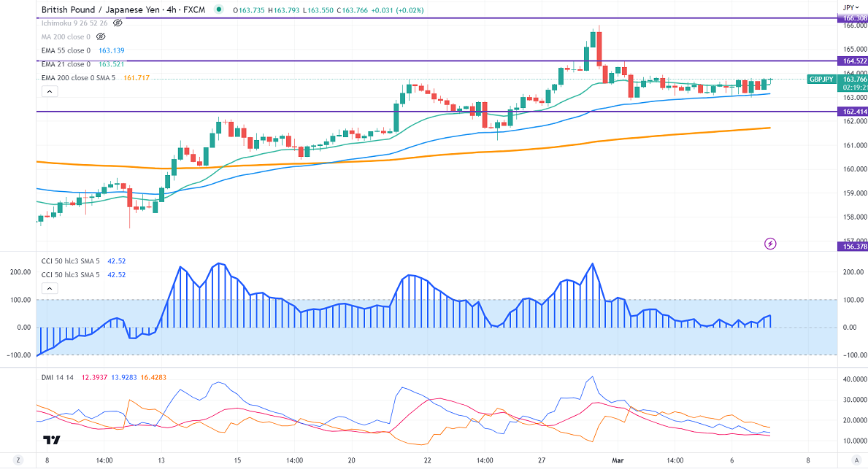
Task: Show the hidden Ichimoku indicator via eye icon
Action: [118, 23]
